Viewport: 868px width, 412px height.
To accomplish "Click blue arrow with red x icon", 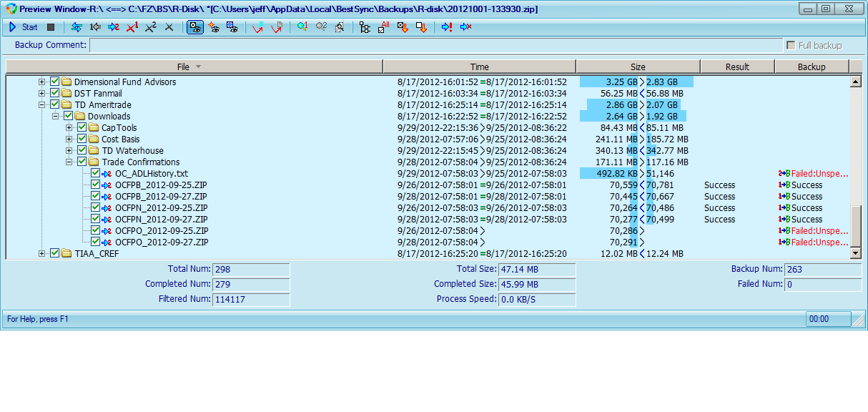I will [x=465, y=27].
